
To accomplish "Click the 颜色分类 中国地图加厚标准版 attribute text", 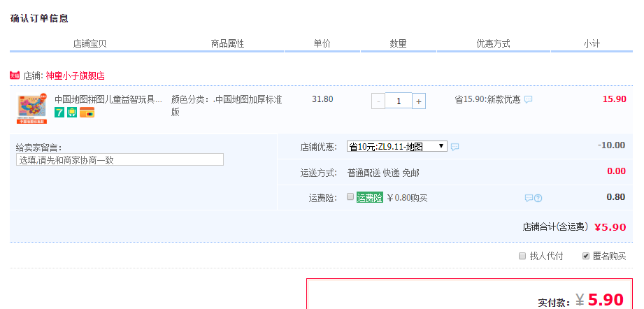I will point(227,106).
